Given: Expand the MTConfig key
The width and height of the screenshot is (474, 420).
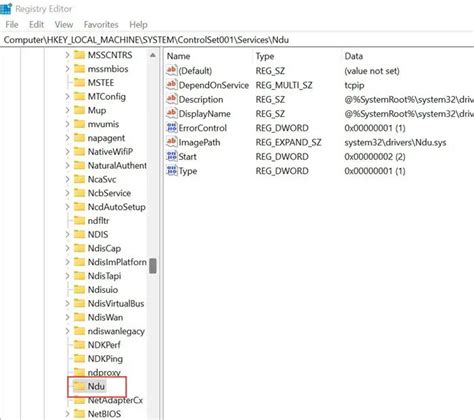Looking at the screenshot, I should 67,97.
